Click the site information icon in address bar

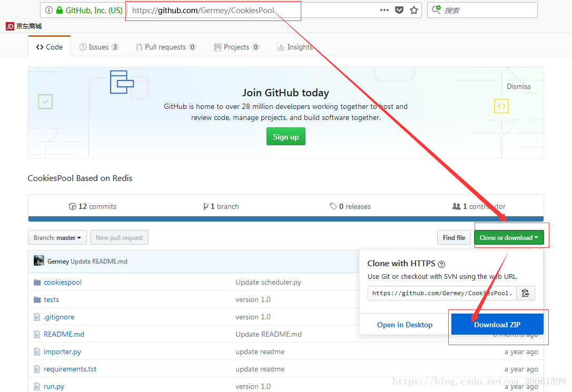pos(49,10)
